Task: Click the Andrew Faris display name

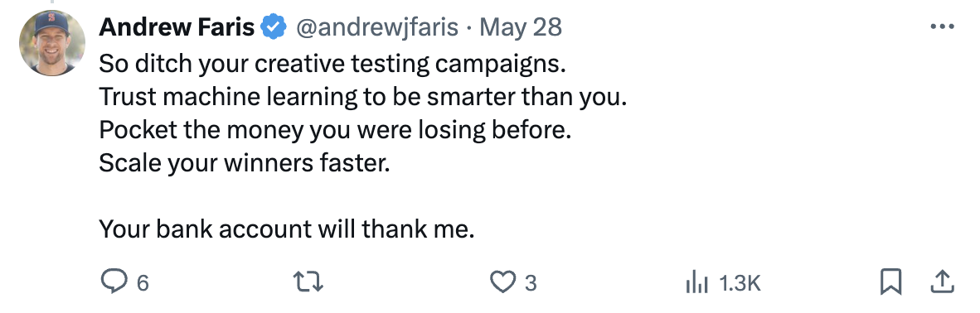Action: [x=177, y=27]
